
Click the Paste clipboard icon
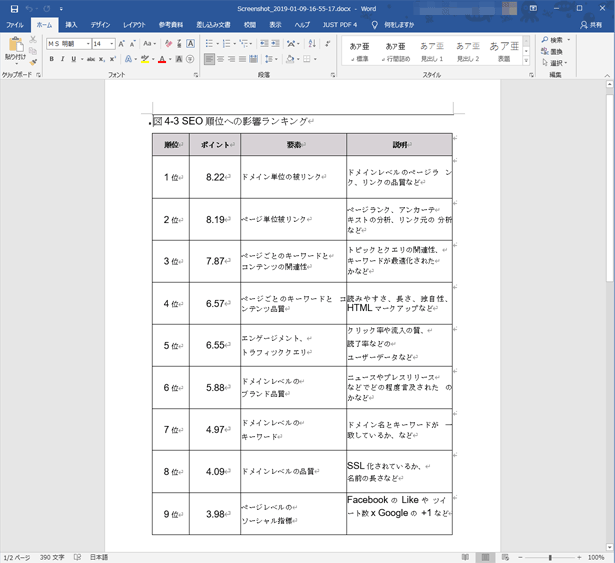tap(16, 44)
